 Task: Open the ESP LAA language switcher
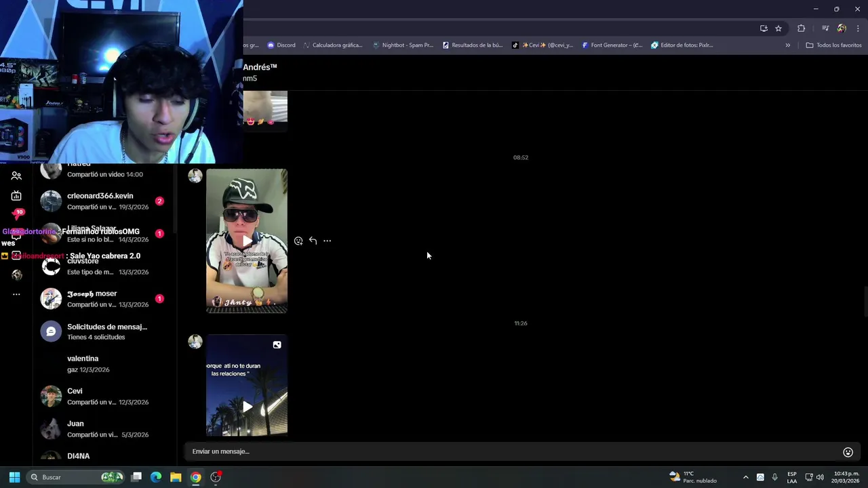pos(792,477)
